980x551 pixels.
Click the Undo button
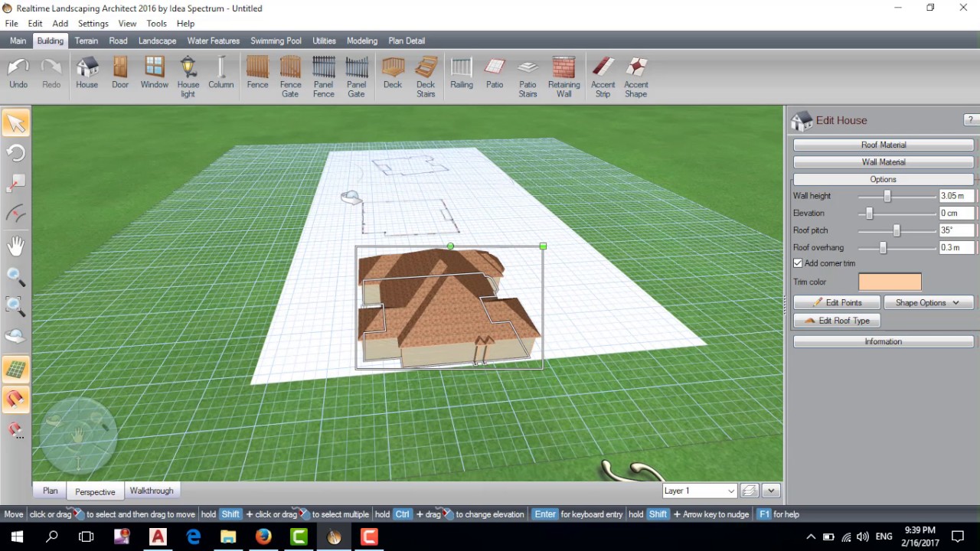pyautogui.click(x=18, y=74)
